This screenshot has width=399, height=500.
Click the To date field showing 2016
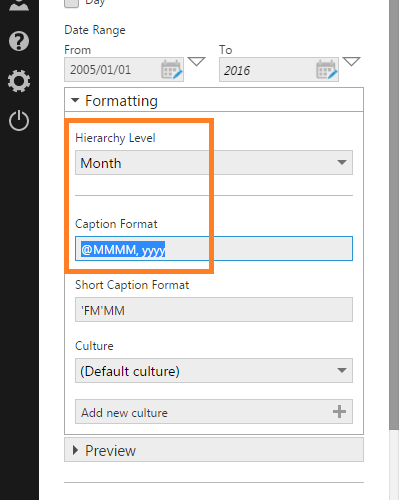pos(267,69)
